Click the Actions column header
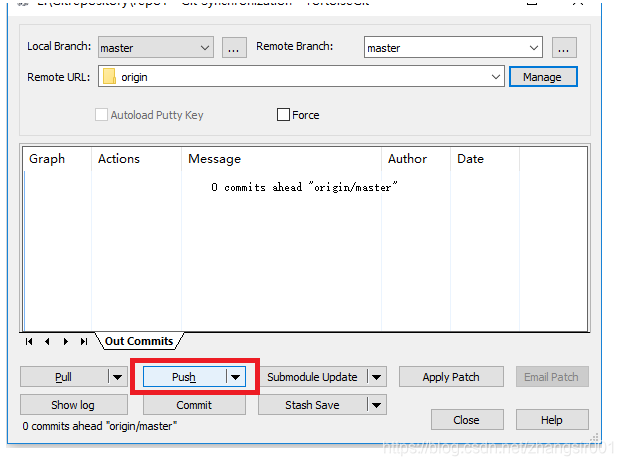The image size is (623, 466). click(x=136, y=159)
